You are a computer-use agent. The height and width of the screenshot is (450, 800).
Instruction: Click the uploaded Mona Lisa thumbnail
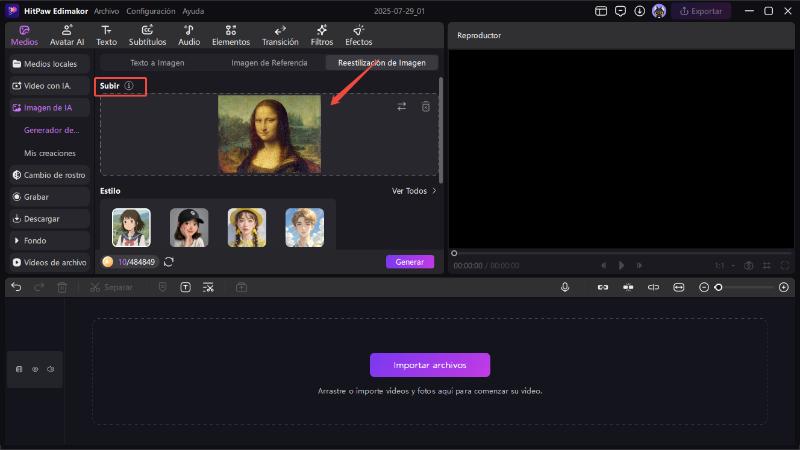269,134
